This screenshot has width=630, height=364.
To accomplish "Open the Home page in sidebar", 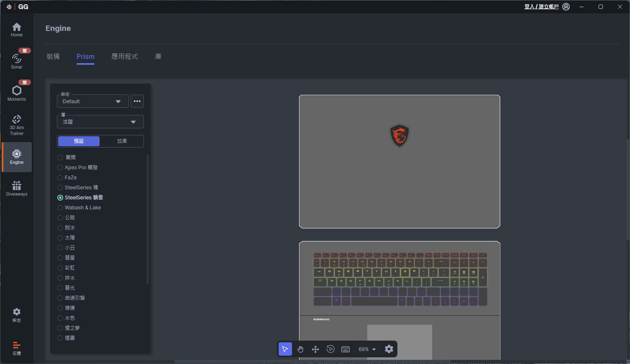I will point(17,30).
